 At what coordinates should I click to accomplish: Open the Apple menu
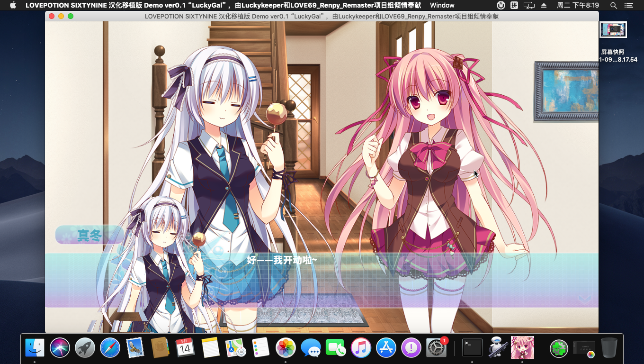[13, 5]
